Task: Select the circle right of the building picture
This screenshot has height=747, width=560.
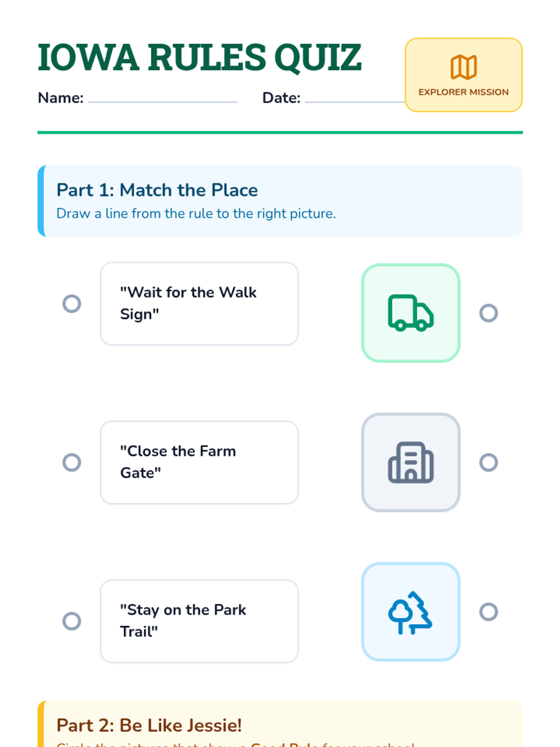Action: 489,462
